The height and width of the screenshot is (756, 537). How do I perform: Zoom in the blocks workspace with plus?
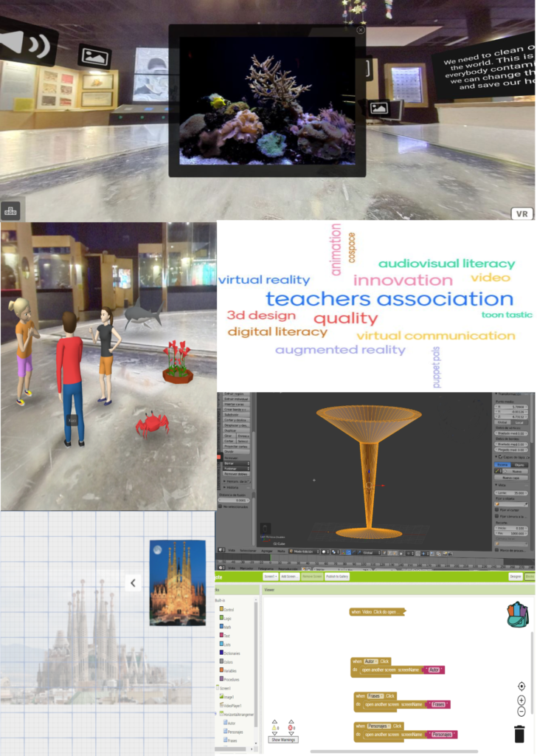(x=522, y=700)
